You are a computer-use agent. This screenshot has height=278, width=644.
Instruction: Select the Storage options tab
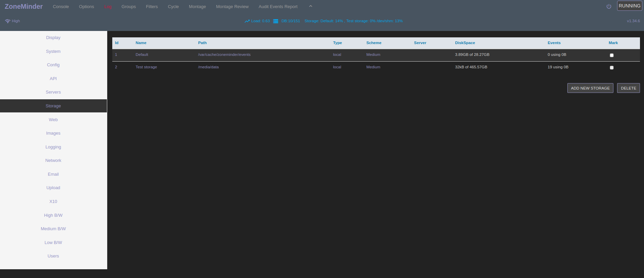53,106
